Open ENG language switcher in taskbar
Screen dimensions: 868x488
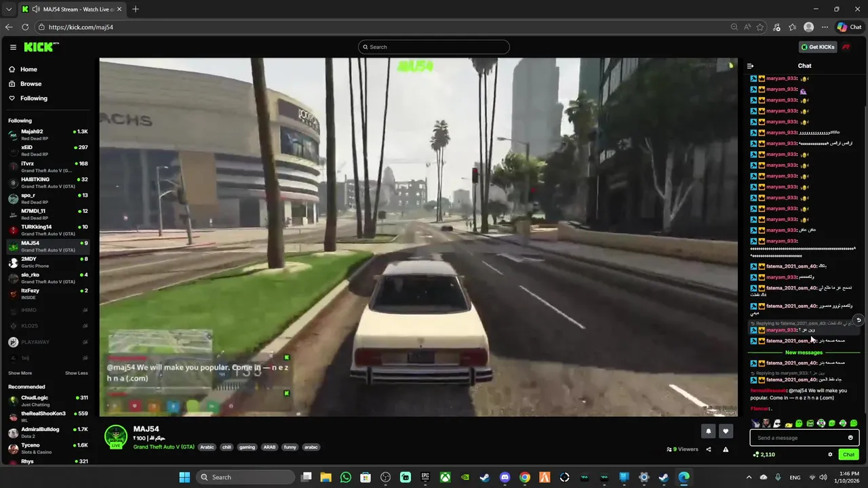click(x=795, y=477)
